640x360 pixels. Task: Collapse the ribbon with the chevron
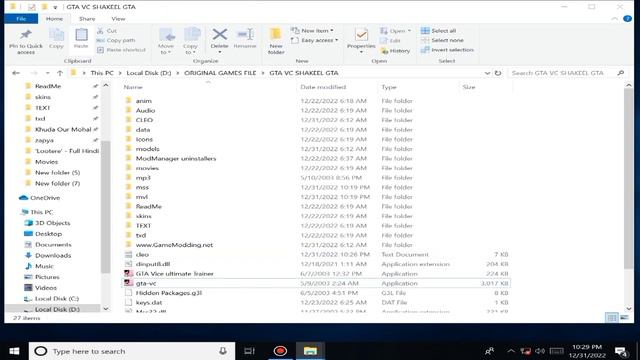click(615, 19)
